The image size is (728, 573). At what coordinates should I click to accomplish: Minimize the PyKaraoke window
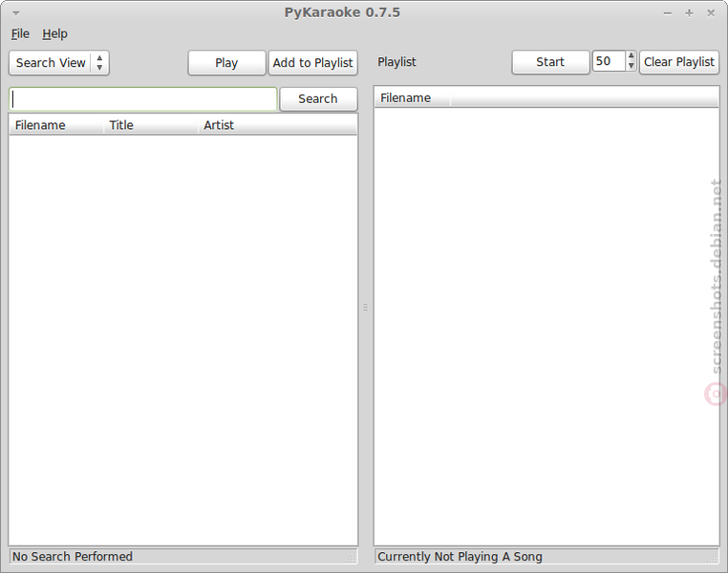pos(668,13)
